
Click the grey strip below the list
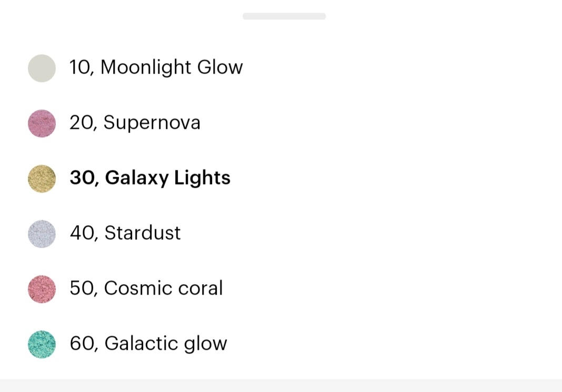(281, 386)
